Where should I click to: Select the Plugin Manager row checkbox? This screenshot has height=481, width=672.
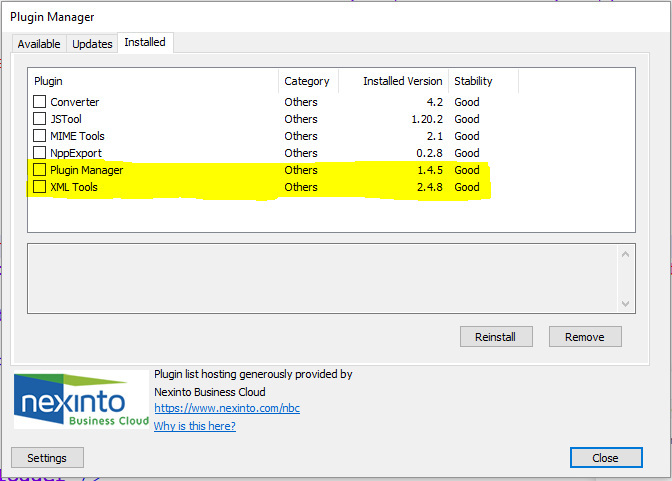(39, 170)
